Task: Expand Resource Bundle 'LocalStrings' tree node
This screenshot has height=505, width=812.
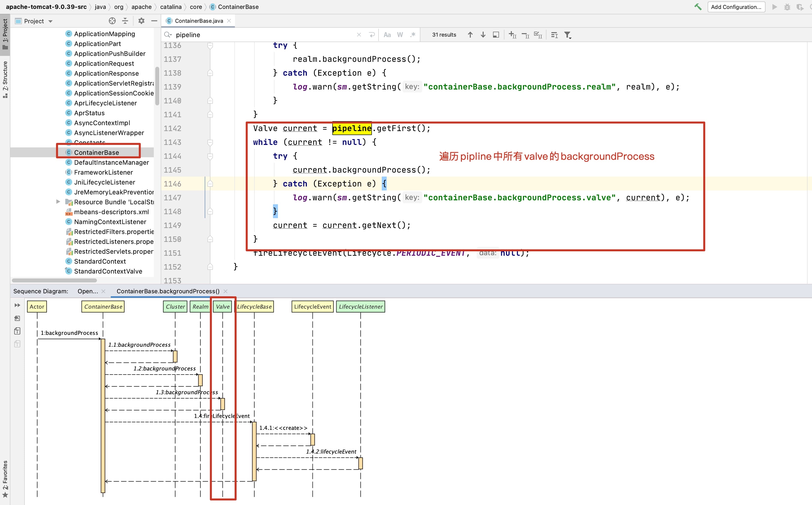Action: coord(58,202)
